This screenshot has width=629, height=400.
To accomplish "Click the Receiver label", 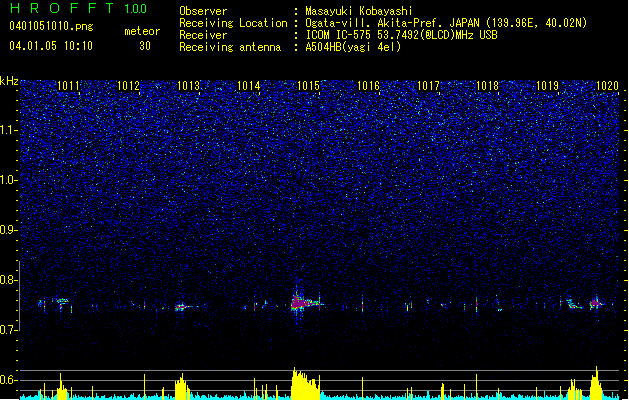I will (203, 35).
